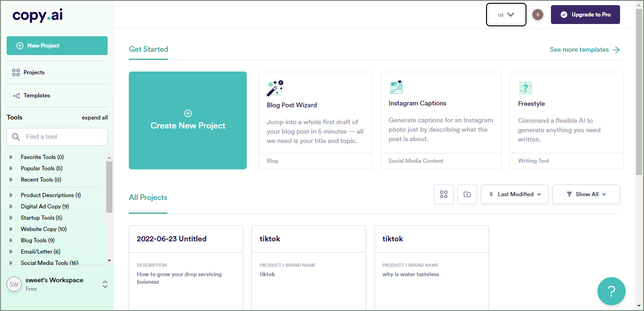Click the tools list scrollbar thumb
This screenshot has height=311, width=644.
pyautogui.click(x=109, y=187)
